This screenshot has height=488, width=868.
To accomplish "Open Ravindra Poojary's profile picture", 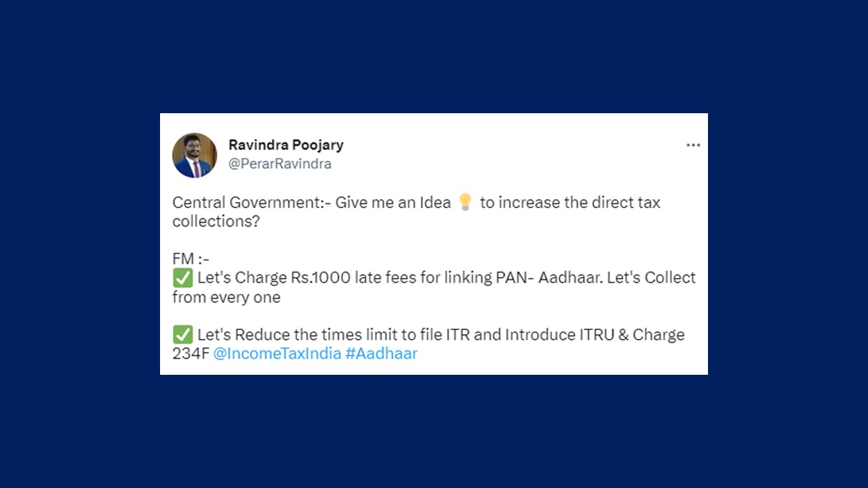I will pos(195,155).
